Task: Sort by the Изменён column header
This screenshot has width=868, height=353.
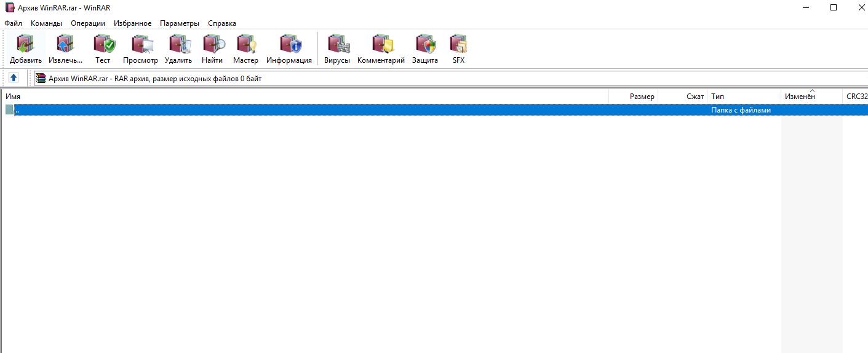Action: point(811,97)
